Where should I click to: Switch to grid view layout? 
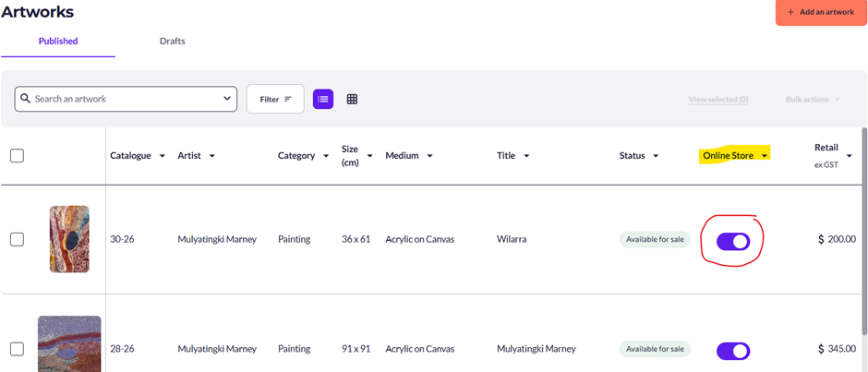(352, 99)
